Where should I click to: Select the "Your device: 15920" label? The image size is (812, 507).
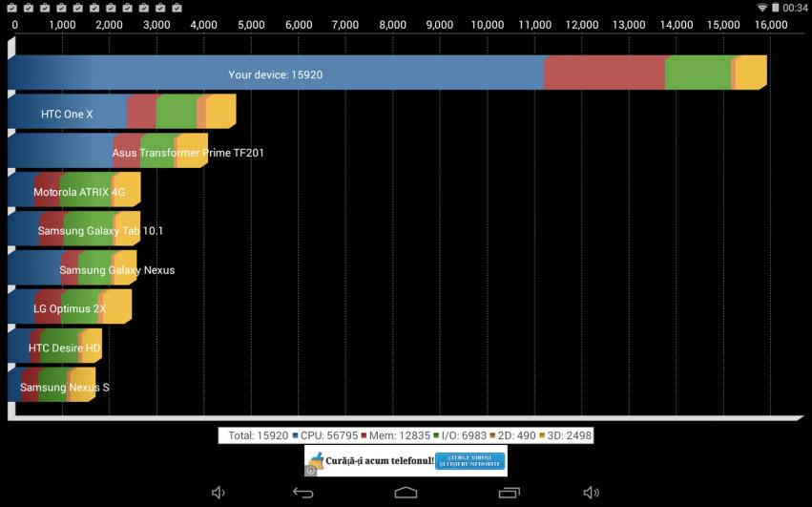click(276, 74)
